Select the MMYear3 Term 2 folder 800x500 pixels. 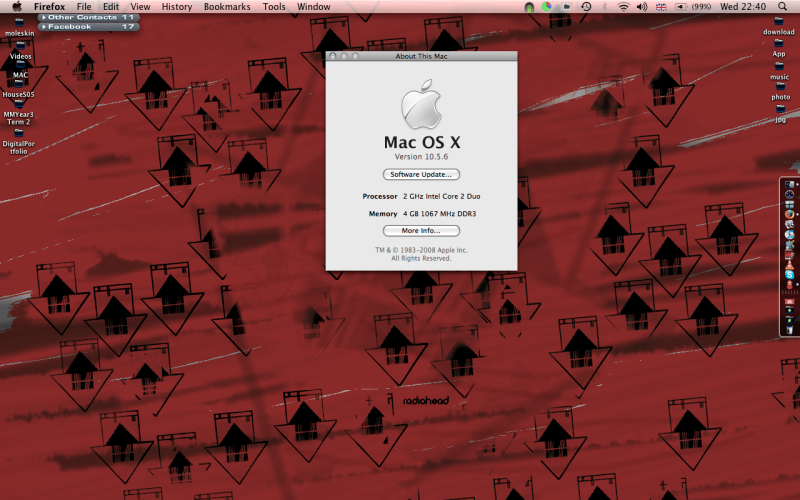click(x=18, y=112)
